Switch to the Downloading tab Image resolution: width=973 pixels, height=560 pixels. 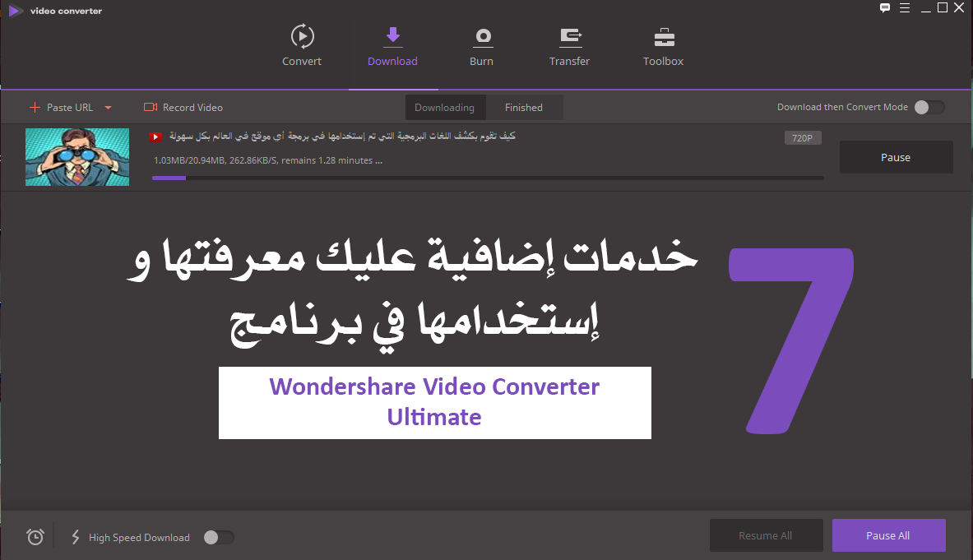tap(444, 107)
